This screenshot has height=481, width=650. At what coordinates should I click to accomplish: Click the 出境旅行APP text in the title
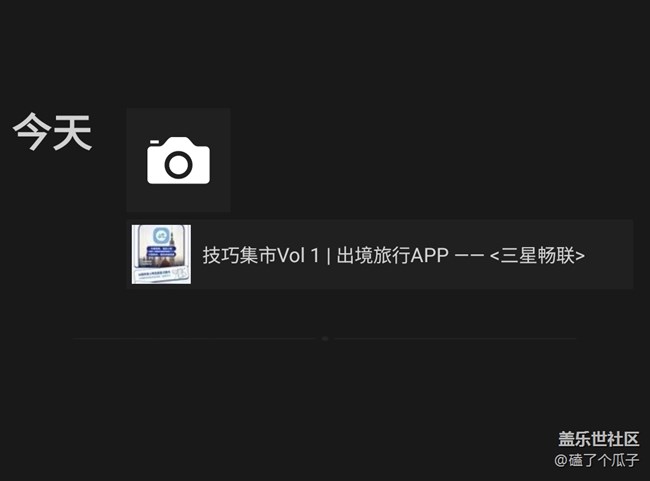[x=392, y=255]
